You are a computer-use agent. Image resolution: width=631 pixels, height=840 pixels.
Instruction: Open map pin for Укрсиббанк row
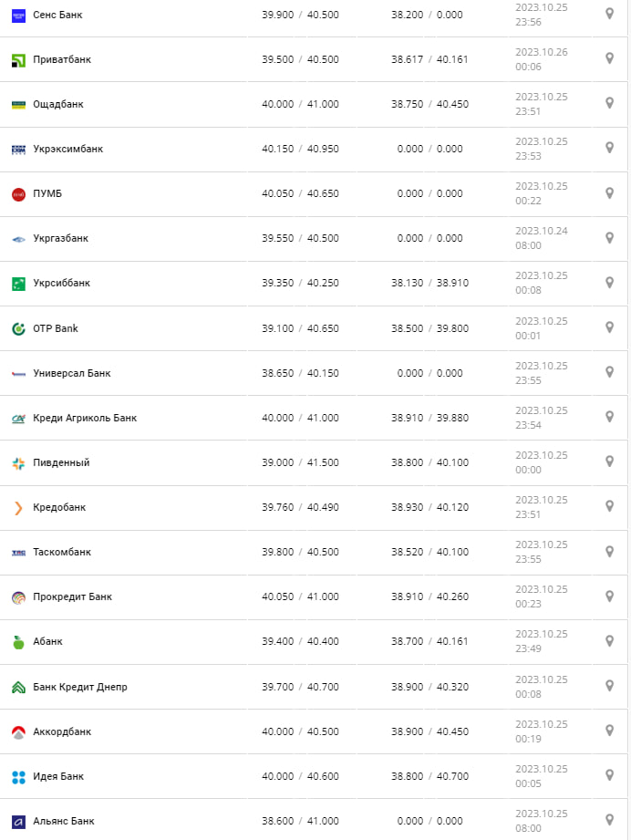pyautogui.click(x=609, y=283)
